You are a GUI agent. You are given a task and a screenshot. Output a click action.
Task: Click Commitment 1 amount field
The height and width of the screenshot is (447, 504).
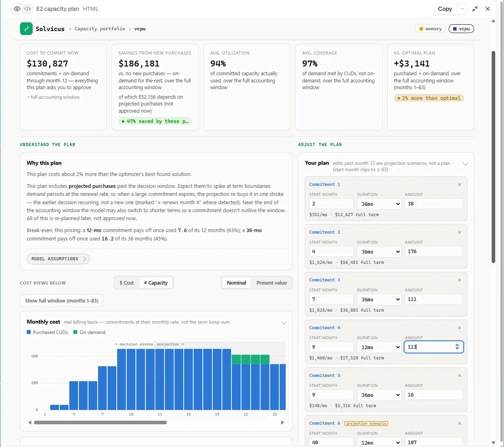coord(434,204)
